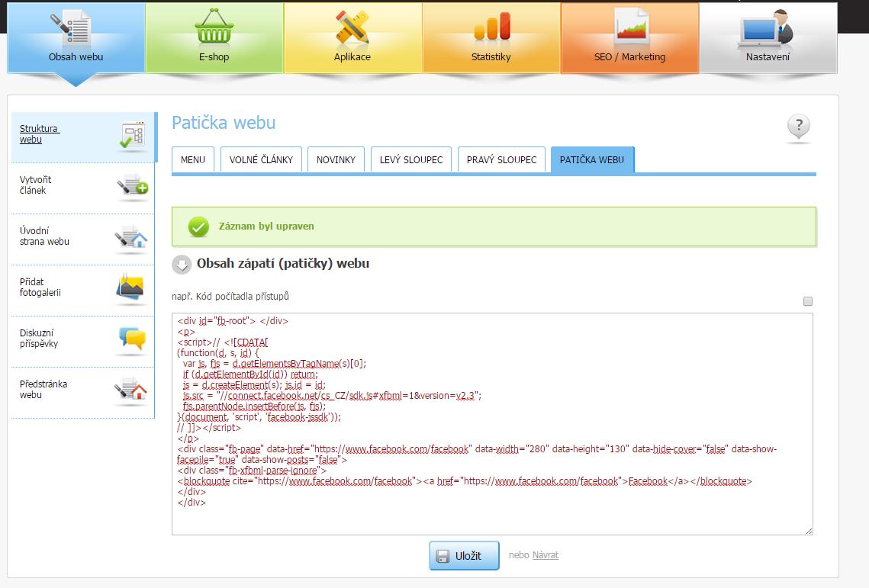Click the 'např. Kód počítadla přístupů' hint text
This screenshot has width=869, height=588.
pyautogui.click(x=230, y=297)
